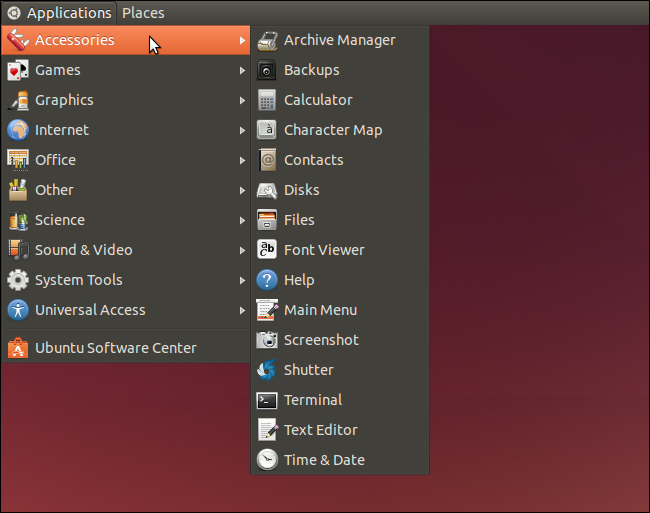Select the Sound & Video category label
Viewport: 650px width, 513px height.
tap(84, 250)
